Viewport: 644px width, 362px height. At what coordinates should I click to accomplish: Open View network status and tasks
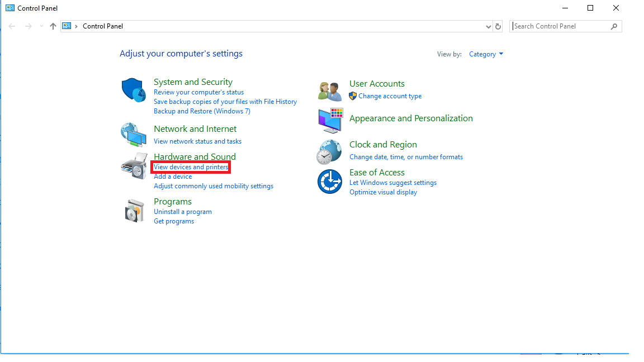(197, 141)
